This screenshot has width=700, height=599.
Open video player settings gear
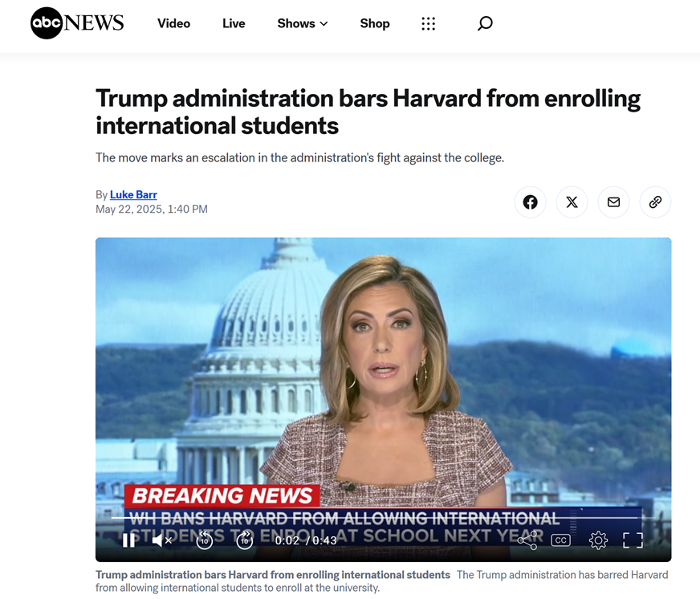pos(598,540)
